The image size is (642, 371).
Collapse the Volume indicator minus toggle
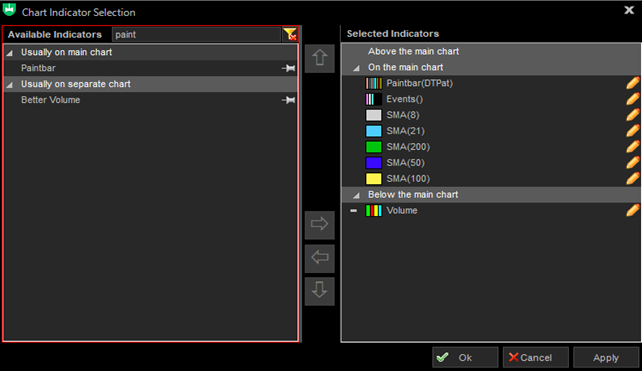click(x=354, y=211)
